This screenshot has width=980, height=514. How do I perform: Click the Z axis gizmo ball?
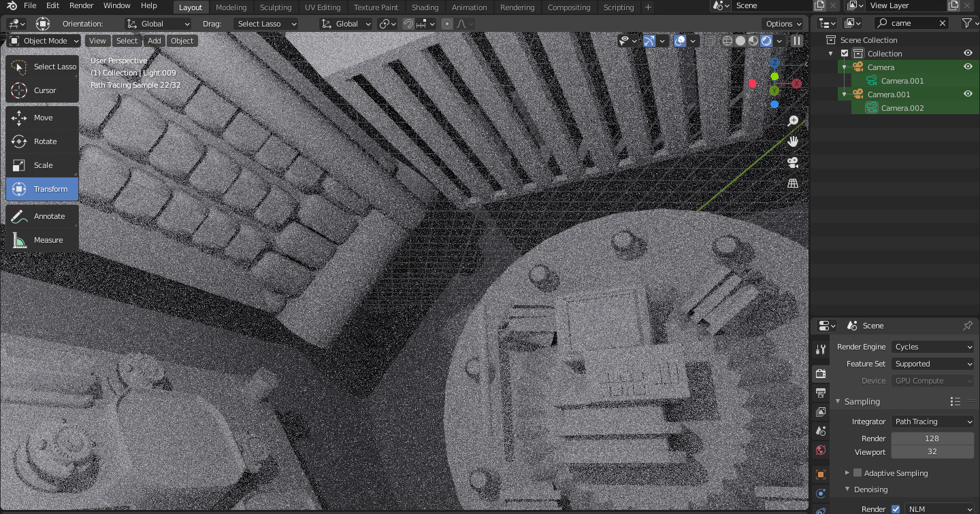774,63
